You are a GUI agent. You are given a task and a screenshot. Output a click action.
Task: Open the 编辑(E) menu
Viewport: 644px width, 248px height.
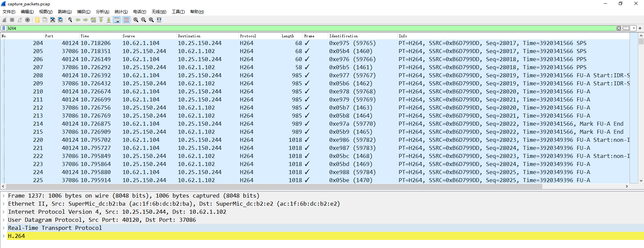tap(27, 12)
